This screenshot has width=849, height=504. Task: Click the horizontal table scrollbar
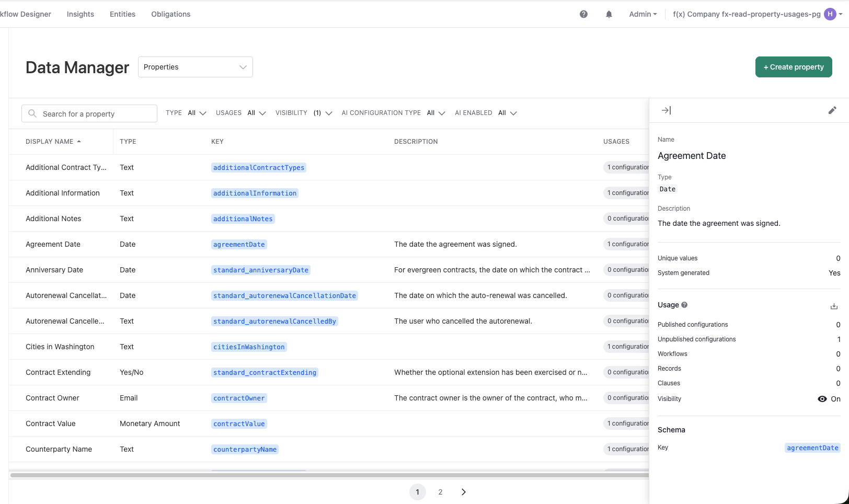click(x=329, y=475)
